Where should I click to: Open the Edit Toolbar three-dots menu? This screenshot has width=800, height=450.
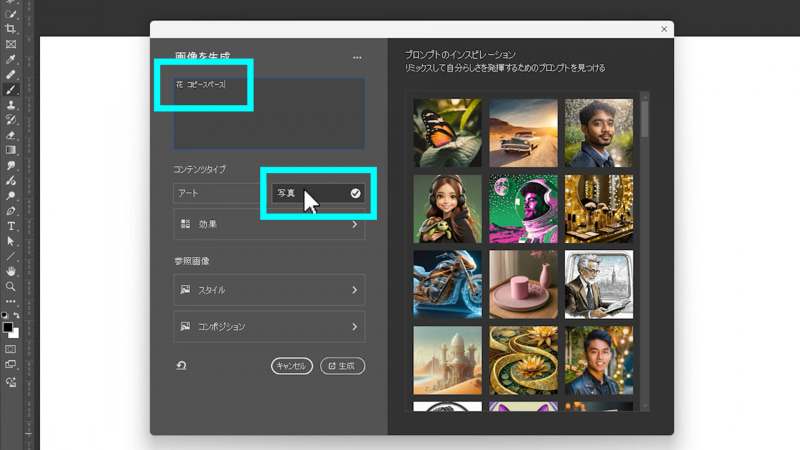pyautogui.click(x=11, y=302)
